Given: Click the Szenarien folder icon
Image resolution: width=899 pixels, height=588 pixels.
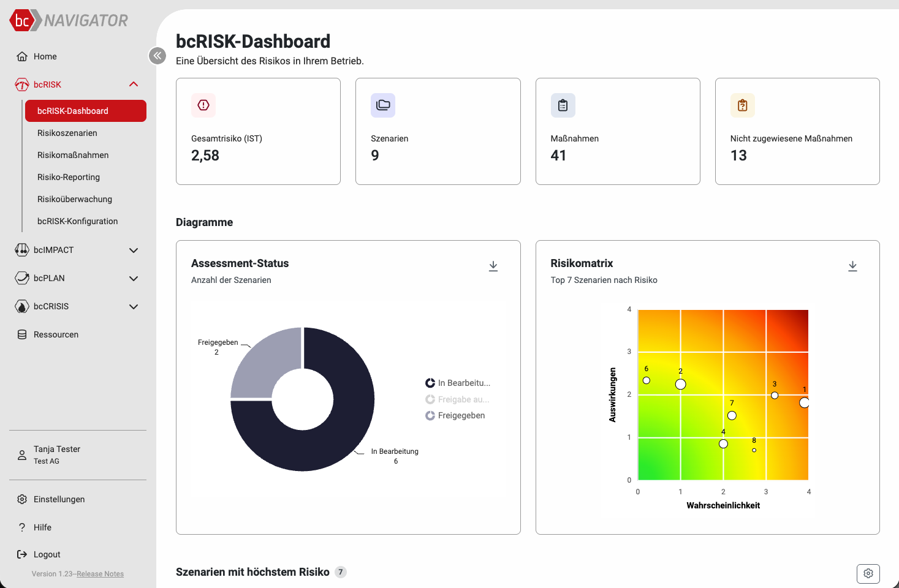Looking at the screenshot, I should [x=383, y=105].
